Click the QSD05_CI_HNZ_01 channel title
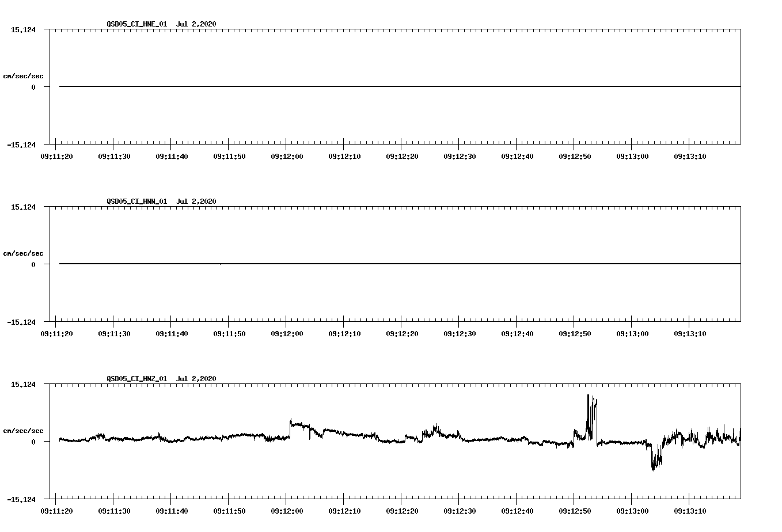The image size is (782, 532). point(137,378)
